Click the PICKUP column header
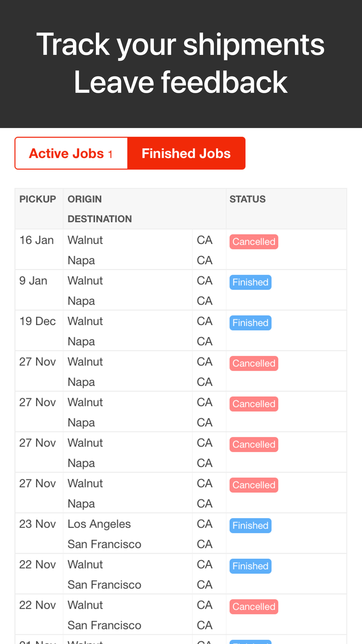362x644 pixels. click(x=38, y=199)
